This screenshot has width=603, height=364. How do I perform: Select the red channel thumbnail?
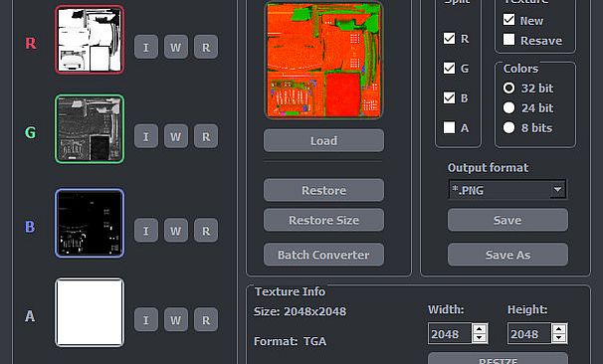point(90,40)
